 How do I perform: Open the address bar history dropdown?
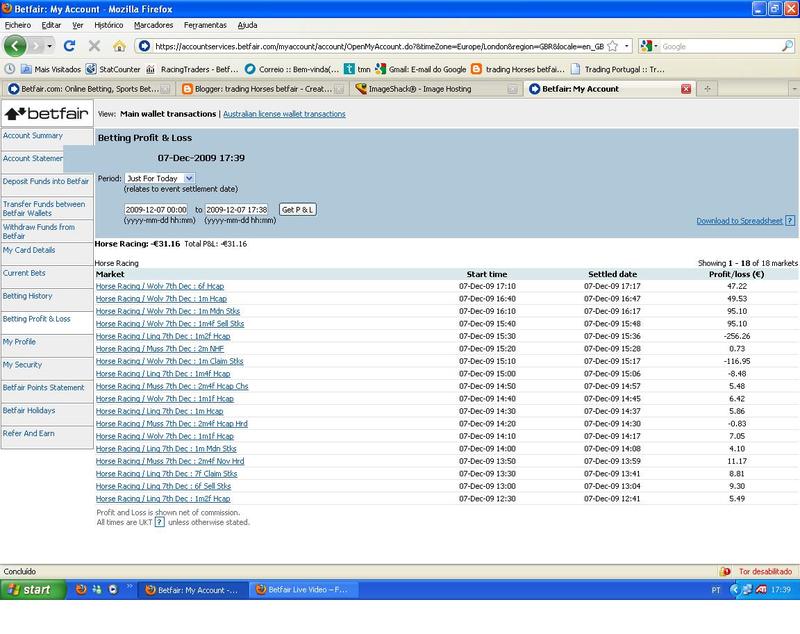click(627, 46)
